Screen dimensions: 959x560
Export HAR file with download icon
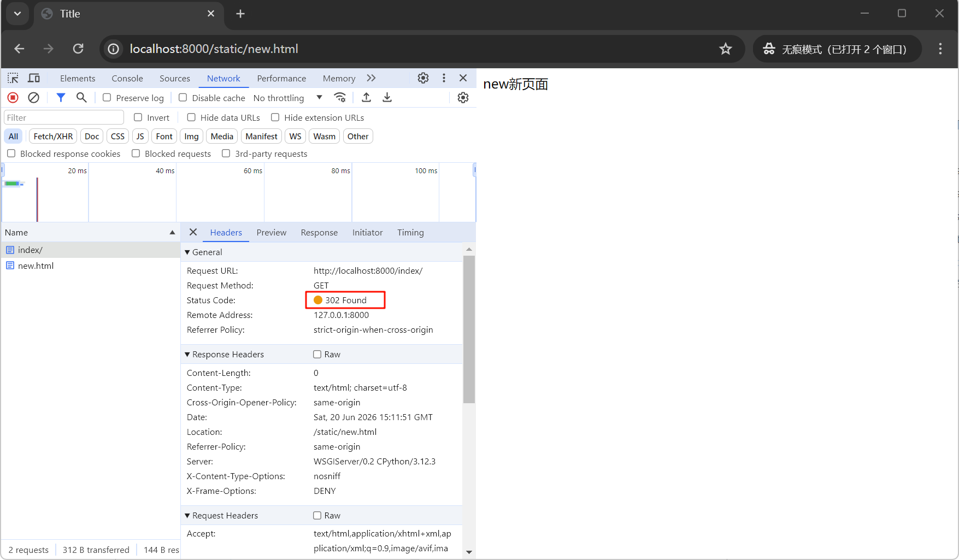387,98
